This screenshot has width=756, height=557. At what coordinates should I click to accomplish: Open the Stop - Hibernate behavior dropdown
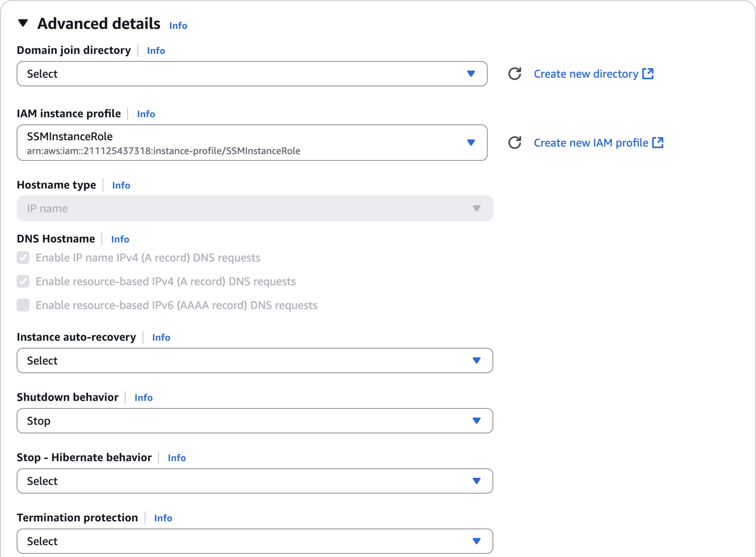(x=255, y=481)
